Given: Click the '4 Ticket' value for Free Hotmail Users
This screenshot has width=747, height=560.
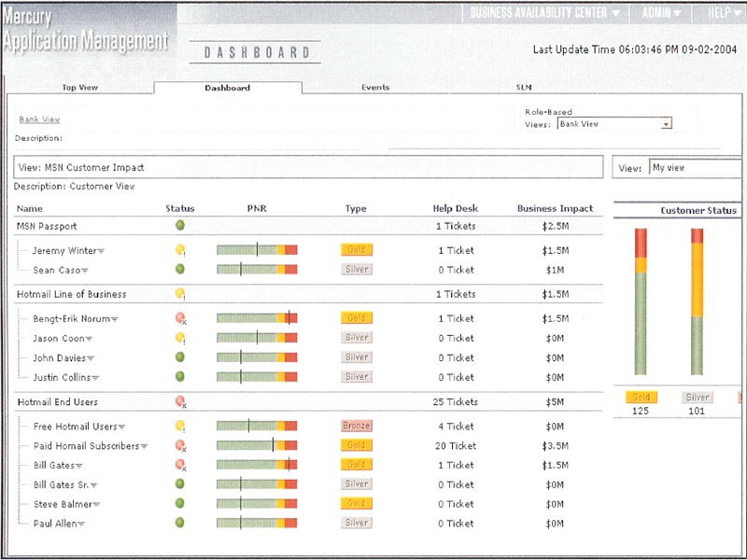Looking at the screenshot, I should (456, 427).
